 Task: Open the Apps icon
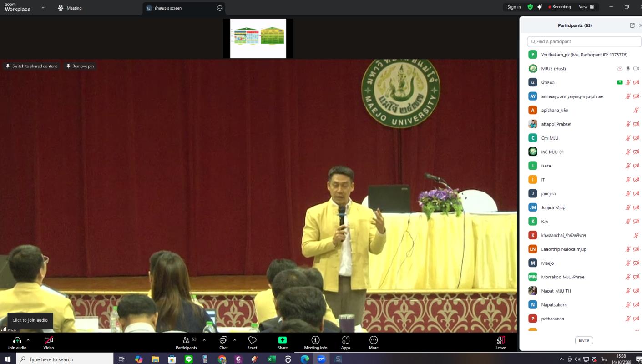pyautogui.click(x=346, y=340)
